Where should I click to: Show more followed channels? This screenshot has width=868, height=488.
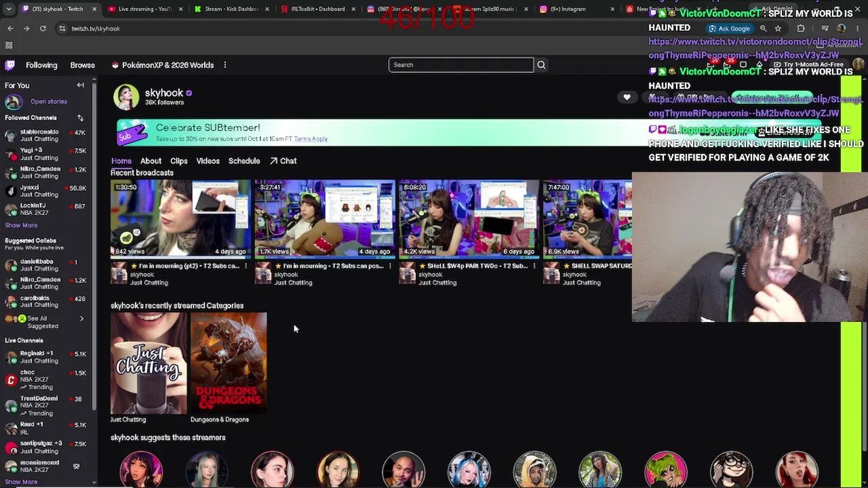21,225
